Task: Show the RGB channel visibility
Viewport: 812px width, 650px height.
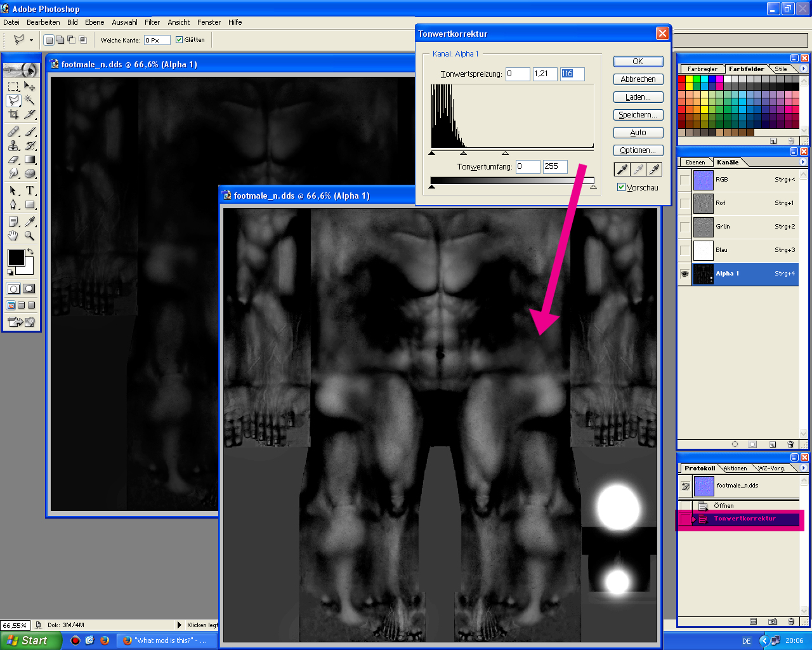Action: tap(684, 180)
